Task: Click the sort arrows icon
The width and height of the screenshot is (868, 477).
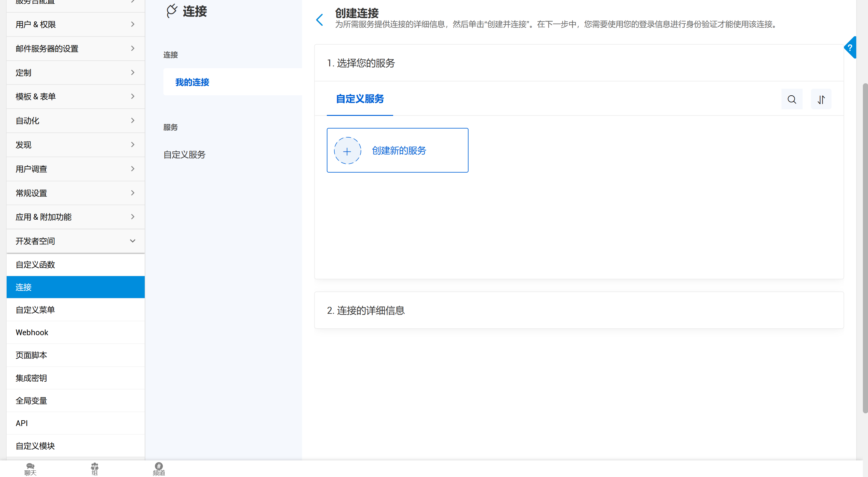Action: click(x=821, y=100)
